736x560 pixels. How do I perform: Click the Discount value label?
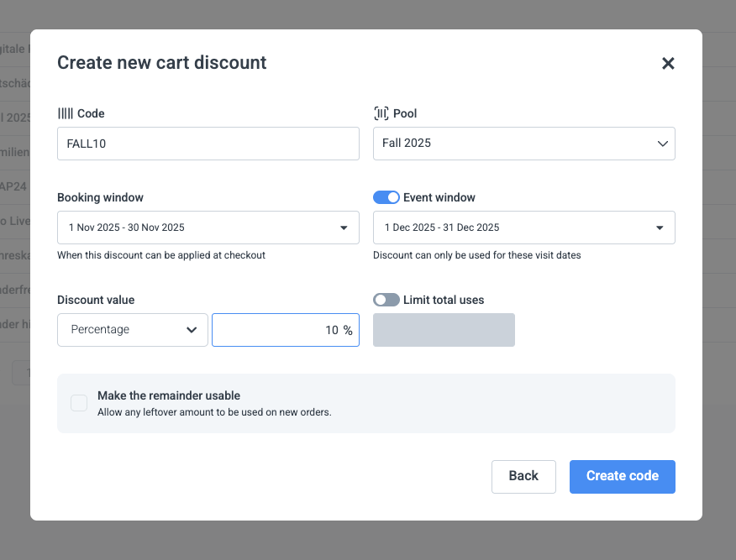pos(96,300)
